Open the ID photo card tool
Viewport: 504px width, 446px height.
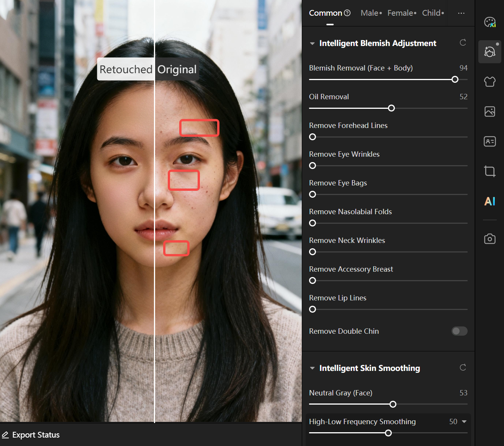[x=489, y=141]
